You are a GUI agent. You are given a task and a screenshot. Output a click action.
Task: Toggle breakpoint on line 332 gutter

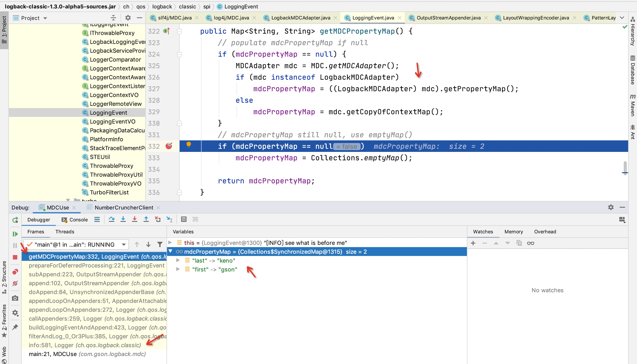[169, 146]
